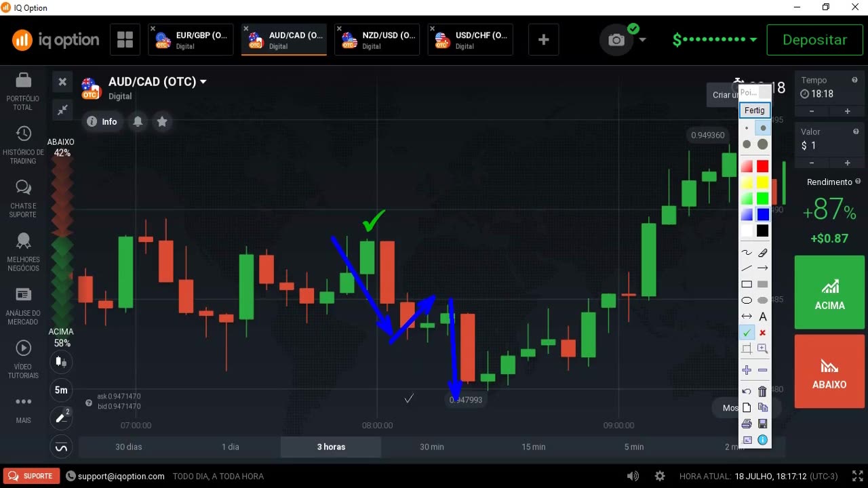Open the AUD/CAD Info button
The image size is (868, 488).
(x=102, y=122)
